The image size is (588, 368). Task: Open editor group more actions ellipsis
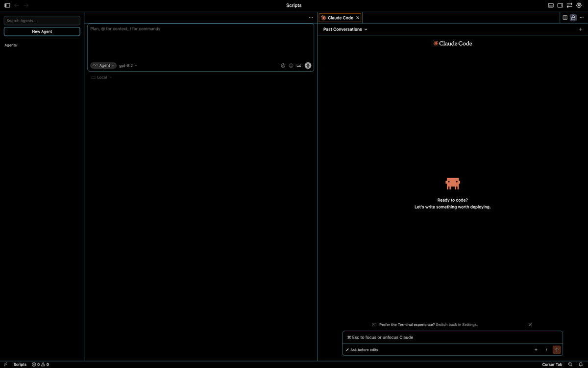pos(581,18)
